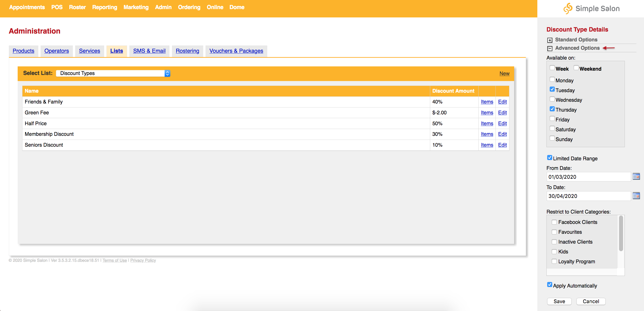Edit the Half Price discount
The width and height of the screenshot is (644, 311).
pos(503,123)
